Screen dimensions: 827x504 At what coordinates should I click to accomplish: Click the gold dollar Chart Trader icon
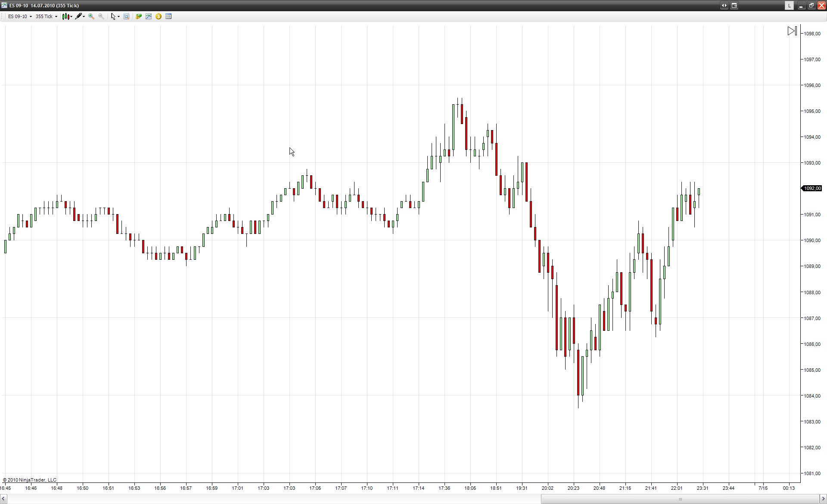159,16
